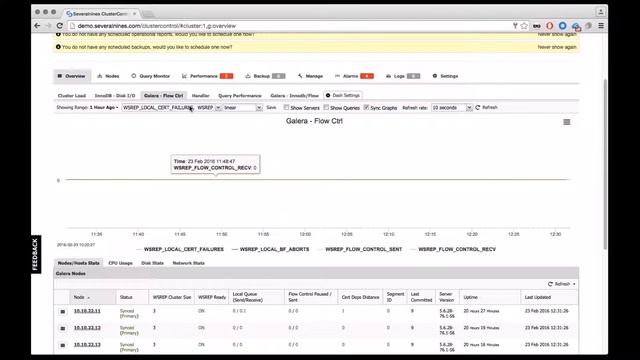The height and width of the screenshot is (360, 640).
Task: Click the server icon for node 10.10.22.11
Action: [x=62, y=312]
